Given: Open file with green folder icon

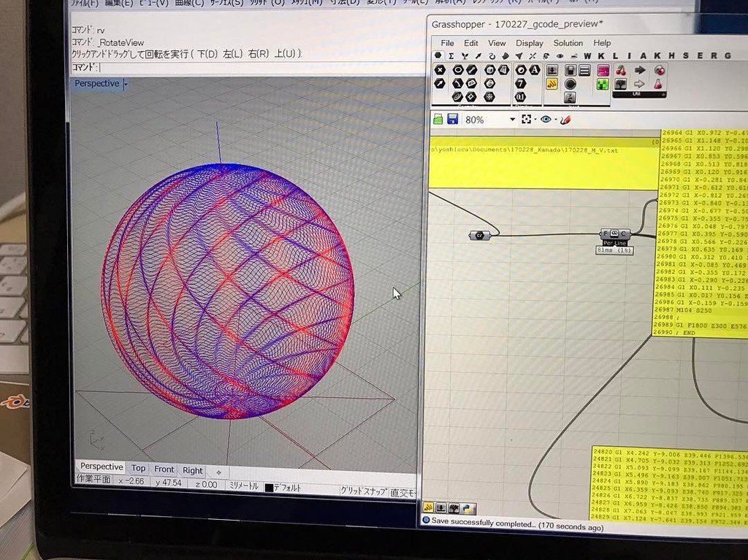Looking at the screenshot, I should 438,119.
